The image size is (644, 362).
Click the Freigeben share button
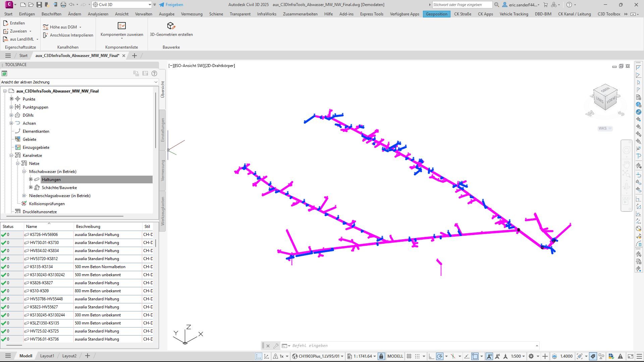click(171, 5)
